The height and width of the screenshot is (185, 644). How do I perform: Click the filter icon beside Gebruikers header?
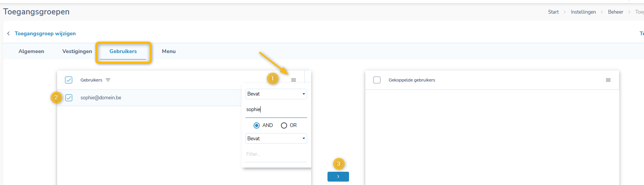point(108,80)
